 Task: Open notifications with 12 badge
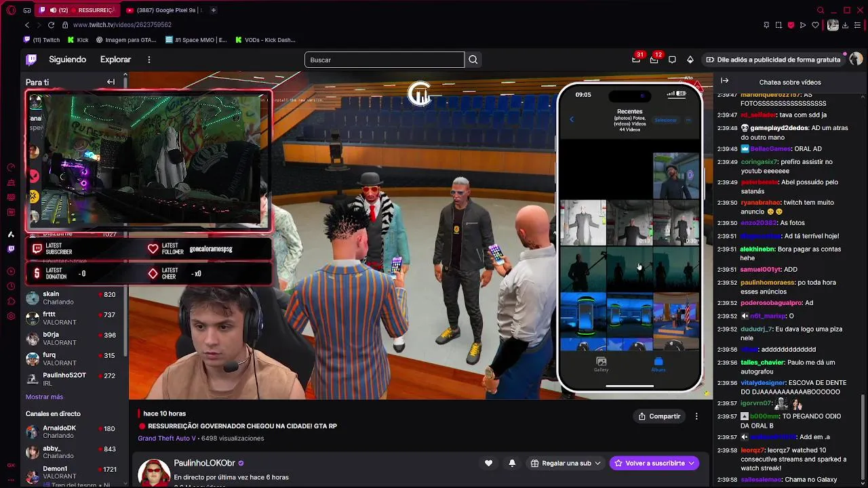[654, 60]
